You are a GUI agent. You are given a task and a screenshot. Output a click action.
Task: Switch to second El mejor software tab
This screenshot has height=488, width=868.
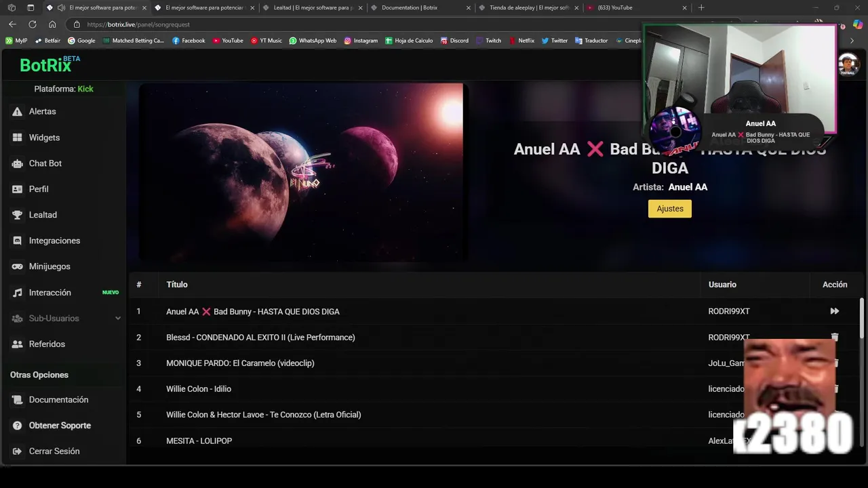click(x=205, y=7)
